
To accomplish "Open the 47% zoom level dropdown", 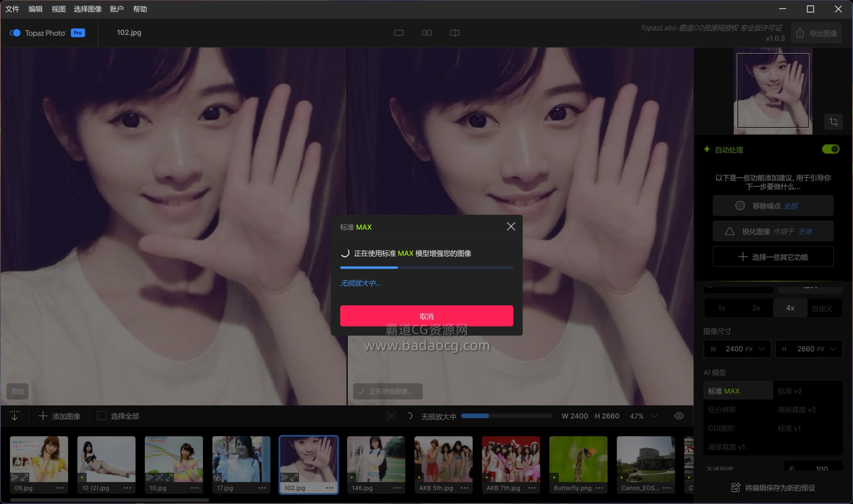I will 654,416.
